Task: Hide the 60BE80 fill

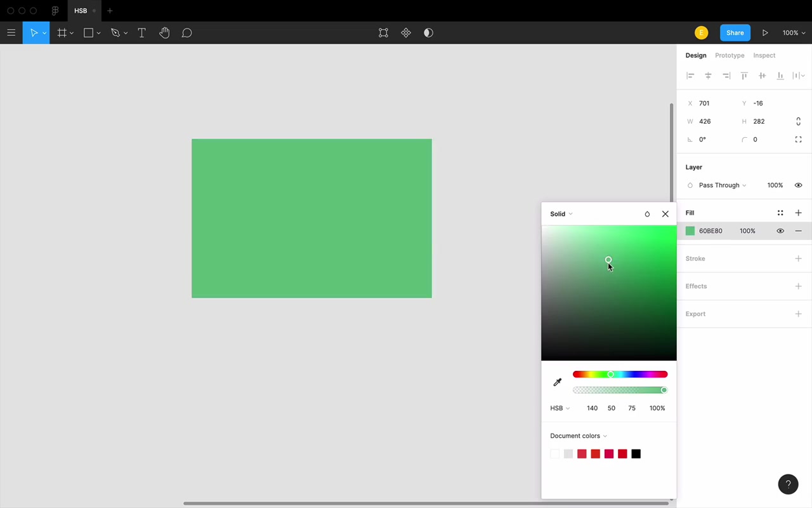Action: pos(780,231)
